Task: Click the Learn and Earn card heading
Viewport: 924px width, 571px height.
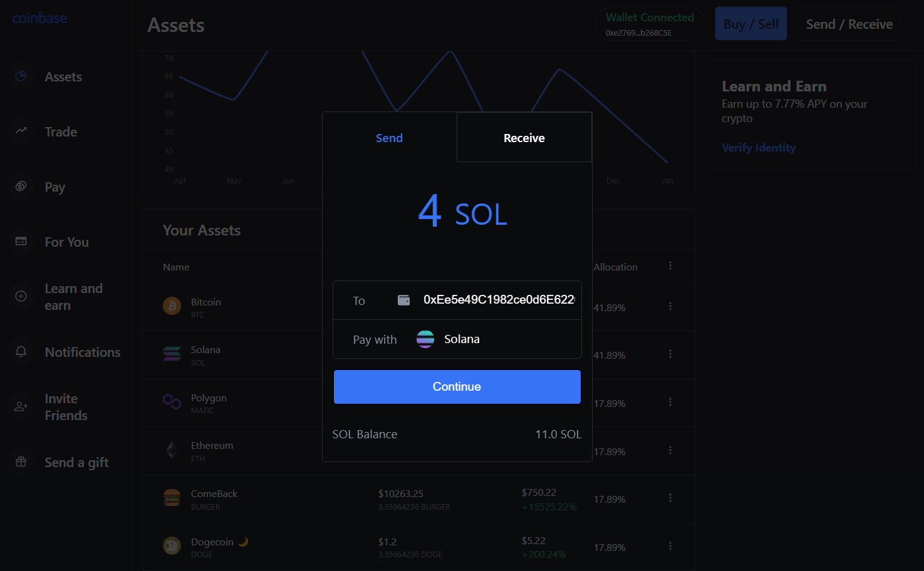Action: point(774,86)
